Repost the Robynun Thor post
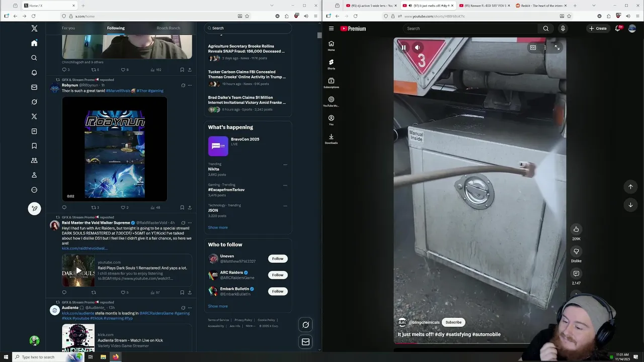This screenshot has height=362, width=644. (94, 207)
